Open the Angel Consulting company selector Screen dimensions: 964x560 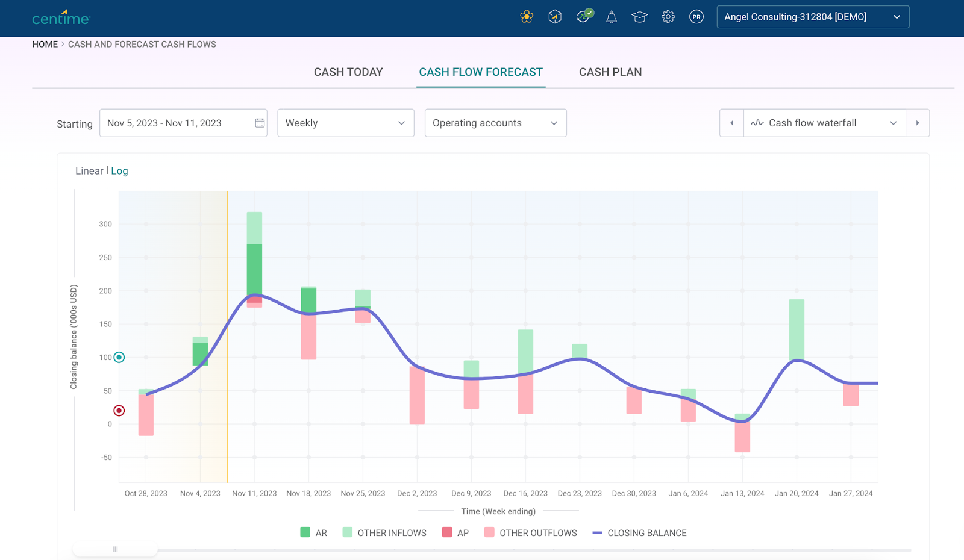click(812, 17)
